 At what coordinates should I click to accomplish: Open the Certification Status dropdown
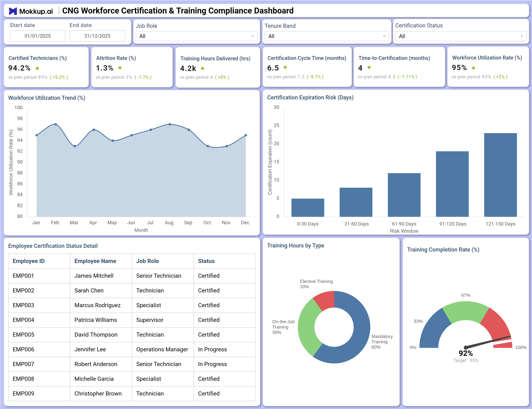461,36
